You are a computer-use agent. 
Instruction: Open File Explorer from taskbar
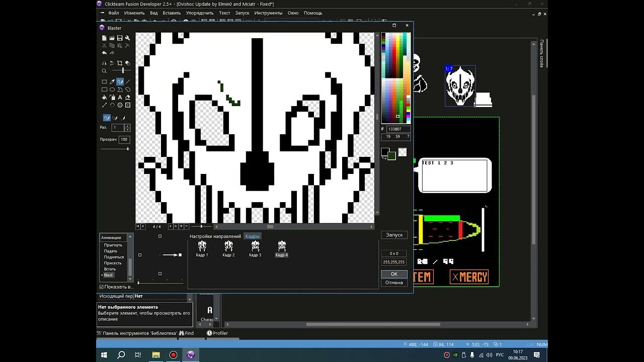click(156, 355)
